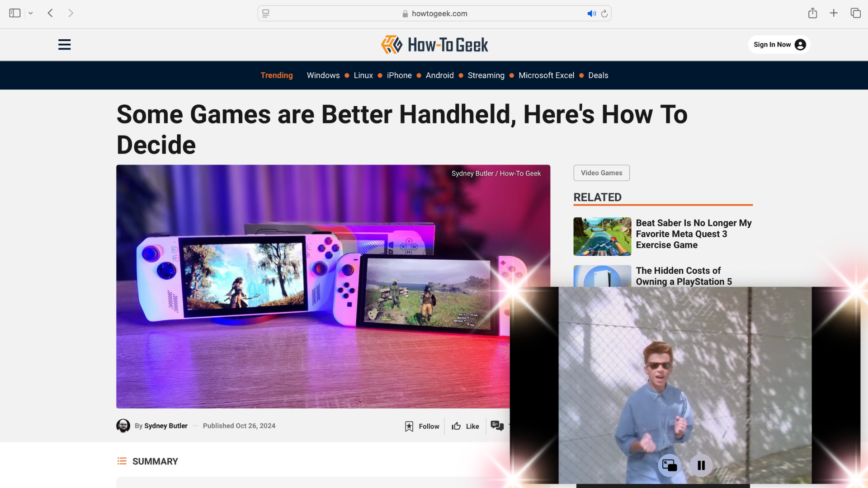Click the How-To Geek home logo
Image resolution: width=868 pixels, height=488 pixels.
coord(434,44)
